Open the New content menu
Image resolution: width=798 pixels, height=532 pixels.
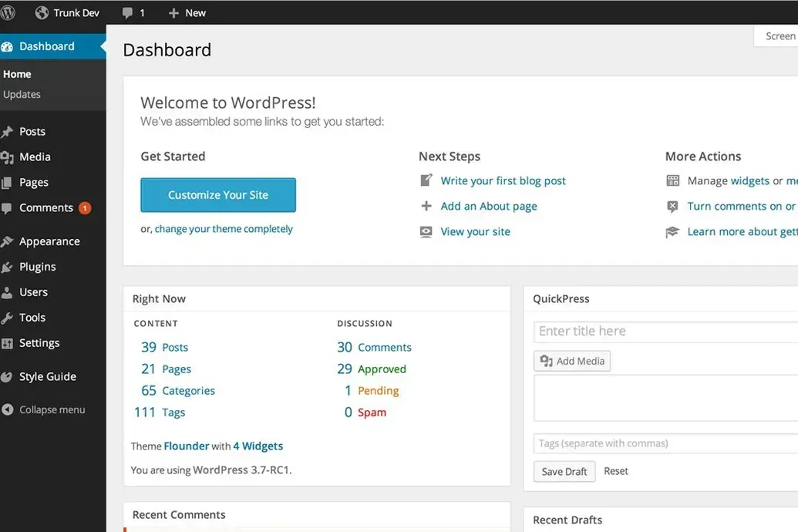(x=187, y=13)
